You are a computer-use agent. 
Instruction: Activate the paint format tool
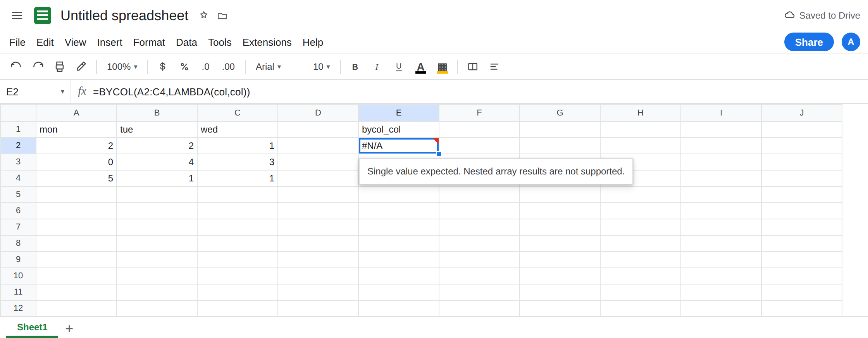(81, 67)
